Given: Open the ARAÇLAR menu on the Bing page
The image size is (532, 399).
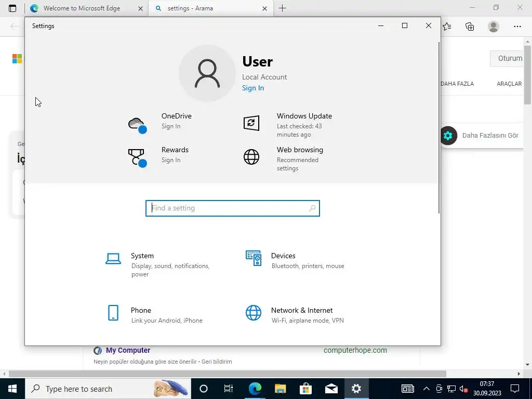Looking at the screenshot, I should coord(509,84).
